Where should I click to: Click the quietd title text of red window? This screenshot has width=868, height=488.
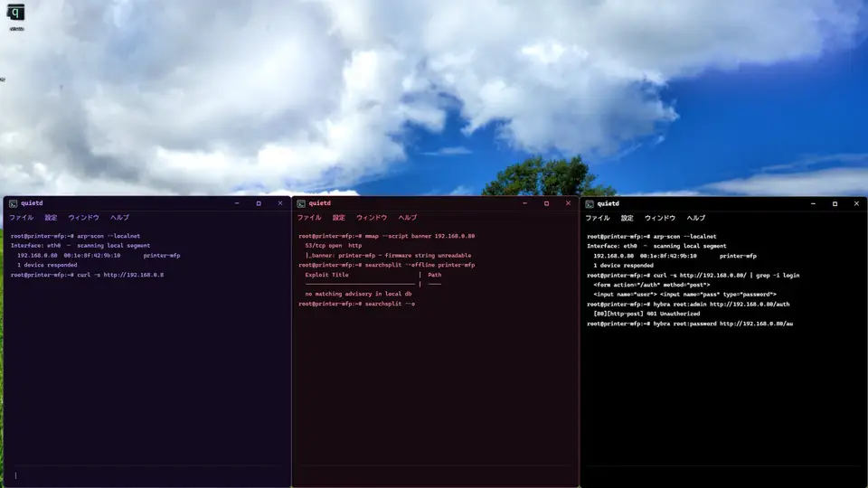pos(320,203)
